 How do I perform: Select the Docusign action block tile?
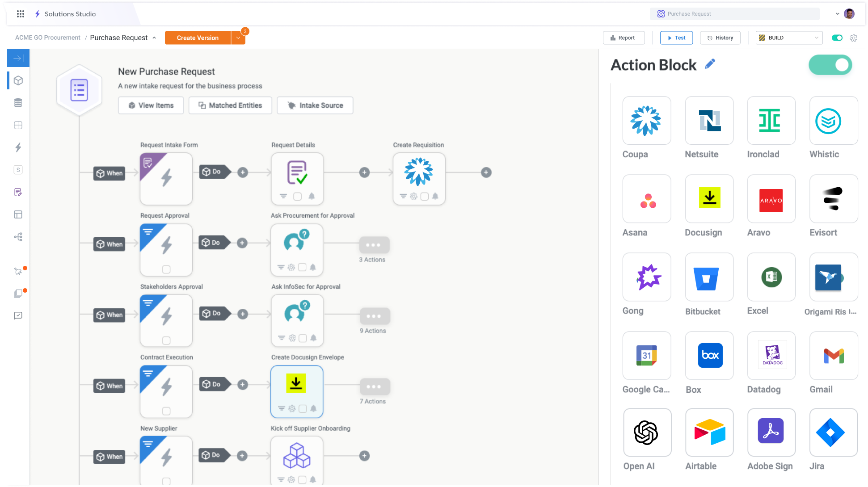tap(709, 199)
